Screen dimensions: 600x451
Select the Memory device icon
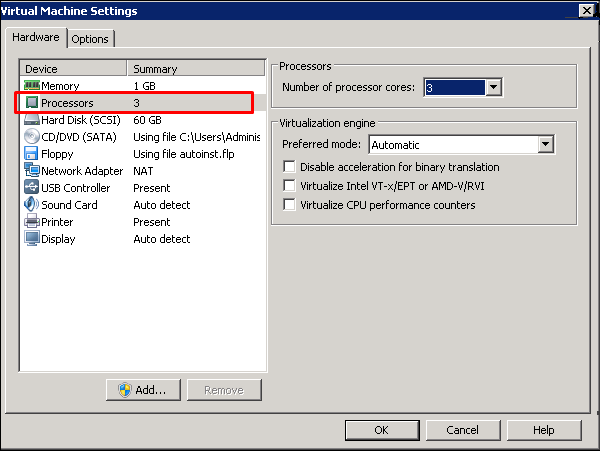tap(32, 86)
